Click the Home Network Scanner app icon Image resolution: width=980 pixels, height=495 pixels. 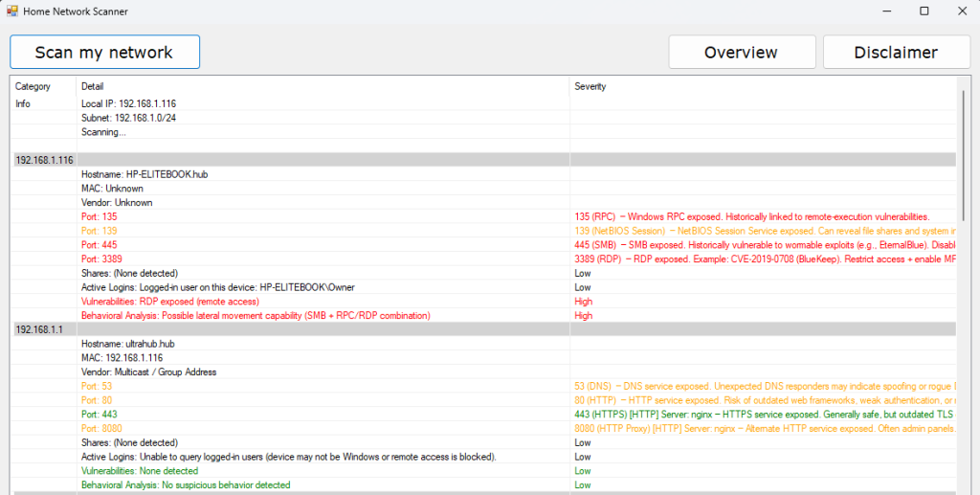[12, 11]
